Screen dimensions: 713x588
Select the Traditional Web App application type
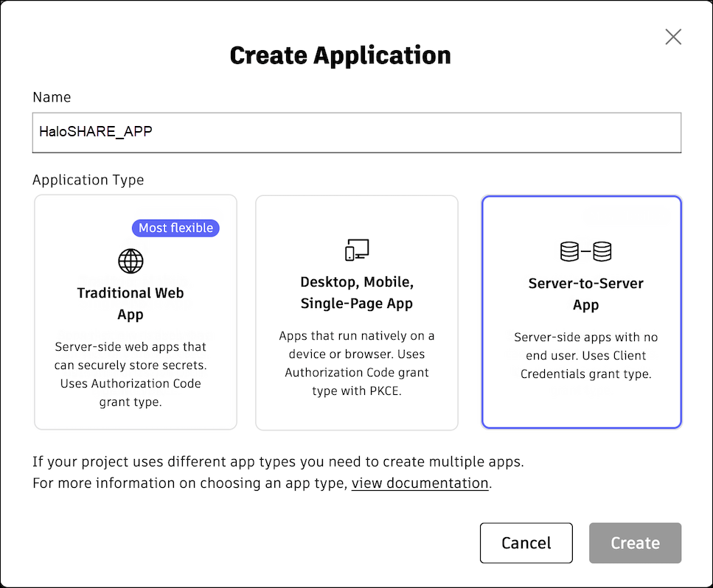(x=135, y=312)
